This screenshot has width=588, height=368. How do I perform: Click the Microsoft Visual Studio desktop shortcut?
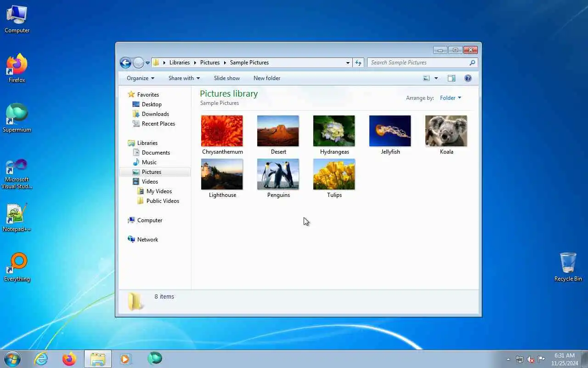point(17,173)
